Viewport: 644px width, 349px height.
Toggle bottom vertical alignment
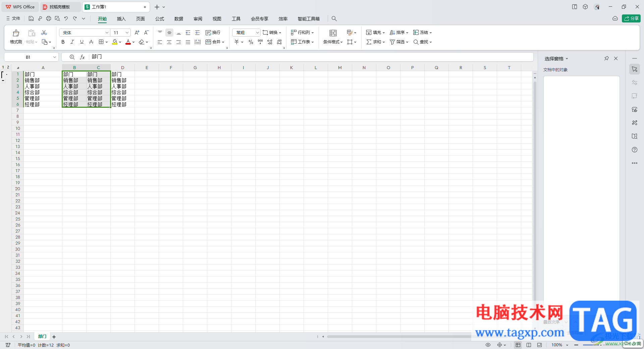tap(179, 33)
